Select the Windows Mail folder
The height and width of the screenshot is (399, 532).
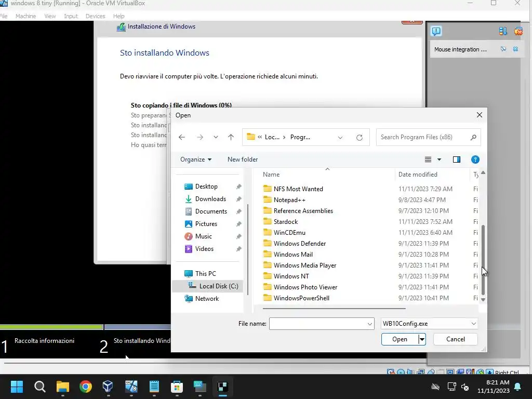293,255
